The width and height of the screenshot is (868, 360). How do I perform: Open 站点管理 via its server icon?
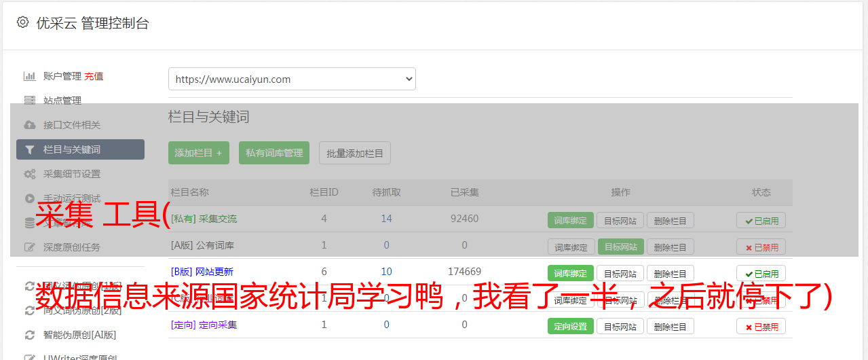[x=29, y=101]
